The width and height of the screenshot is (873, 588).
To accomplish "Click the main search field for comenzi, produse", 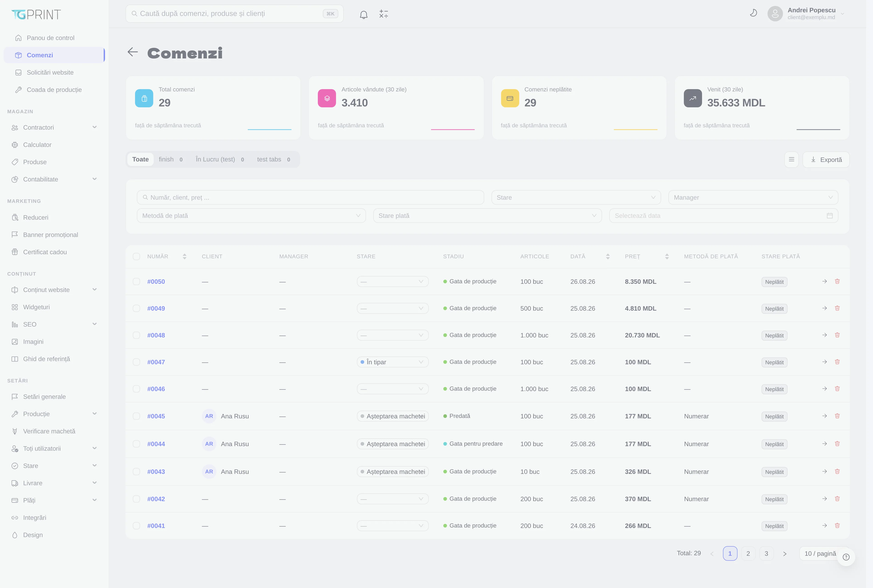I will (x=234, y=13).
